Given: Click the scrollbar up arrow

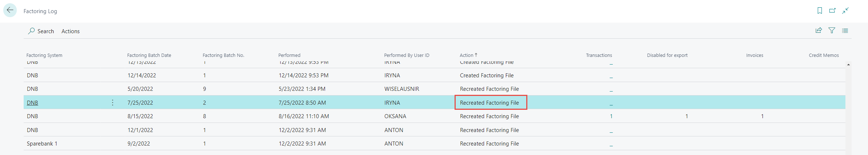Looking at the screenshot, I should tap(848, 65).
